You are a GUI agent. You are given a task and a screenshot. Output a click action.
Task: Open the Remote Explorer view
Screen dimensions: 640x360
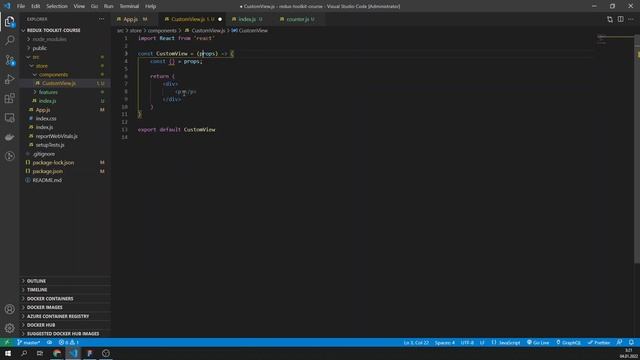pyautogui.click(x=9, y=118)
